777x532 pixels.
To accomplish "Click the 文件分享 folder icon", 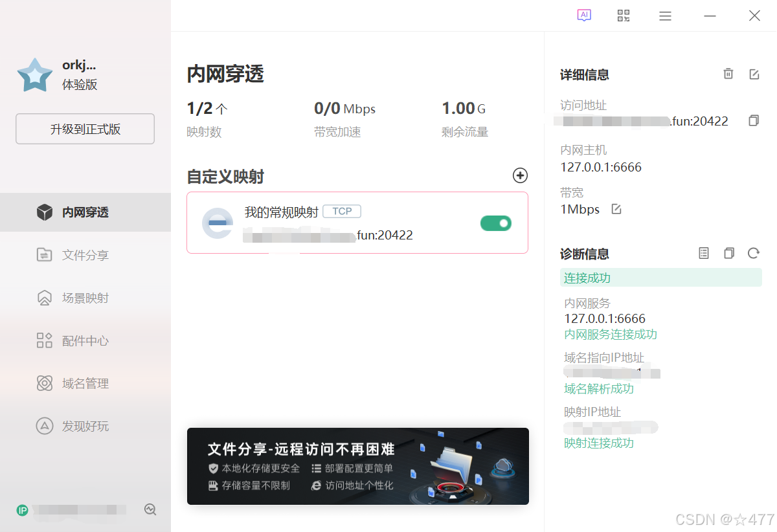I will [x=44, y=255].
